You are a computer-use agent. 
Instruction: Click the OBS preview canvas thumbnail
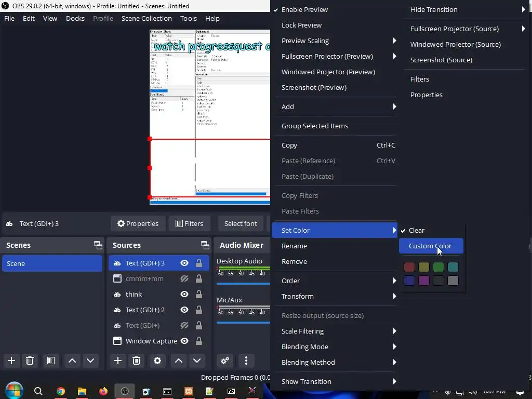pyautogui.click(x=210, y=117)
